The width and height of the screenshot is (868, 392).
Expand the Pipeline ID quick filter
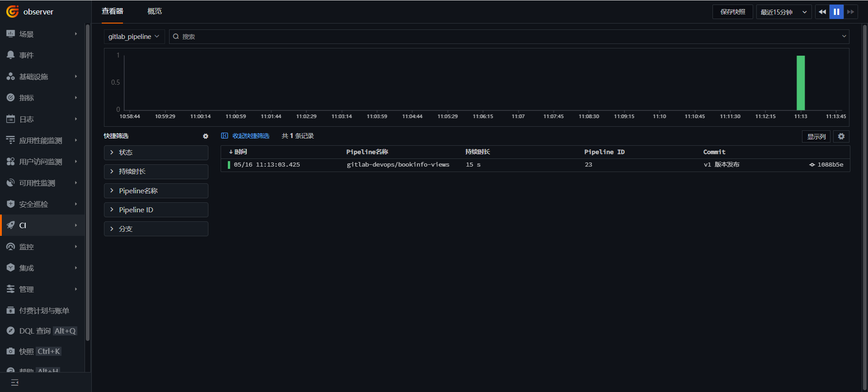pyautogui.click(x=156, y=210)
